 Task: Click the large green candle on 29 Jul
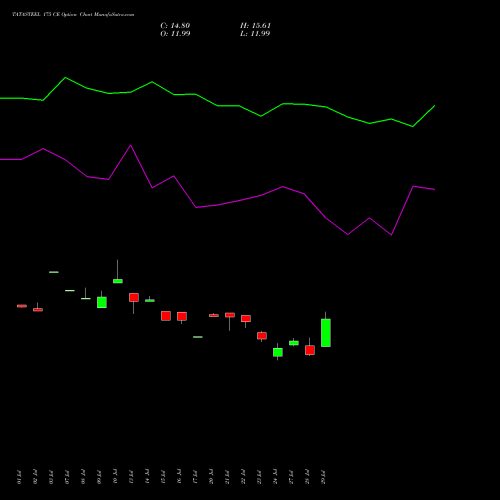(326, 333)
